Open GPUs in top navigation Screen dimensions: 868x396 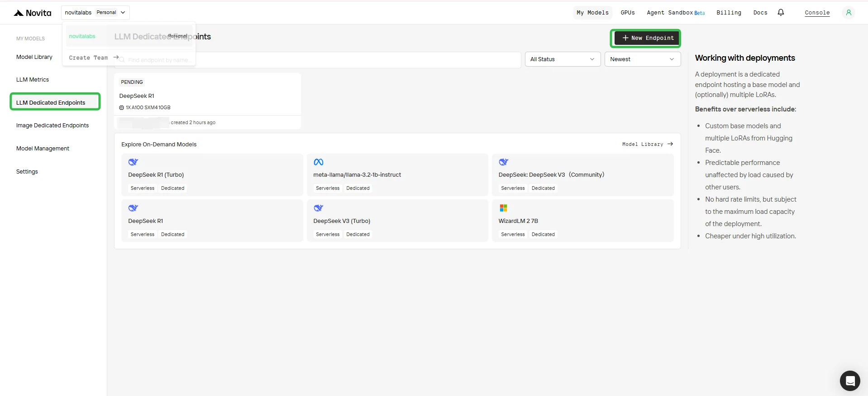[628, 13]
